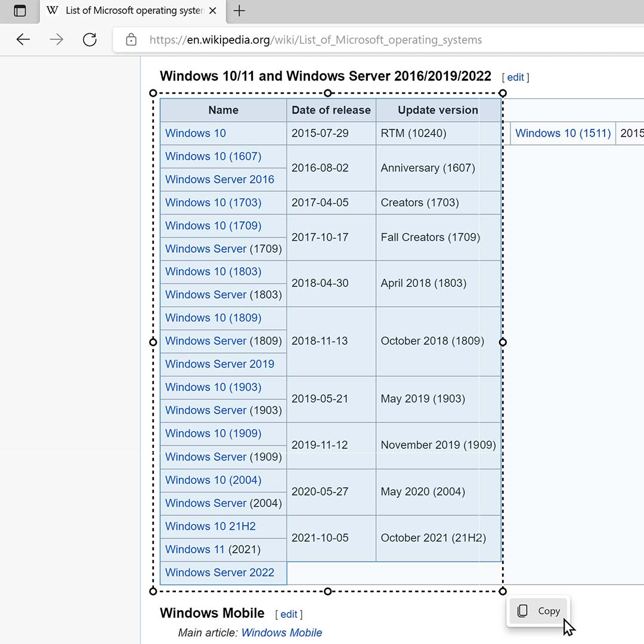
Task: Open the Windows Server (1903) link
Action: (206, 410)
